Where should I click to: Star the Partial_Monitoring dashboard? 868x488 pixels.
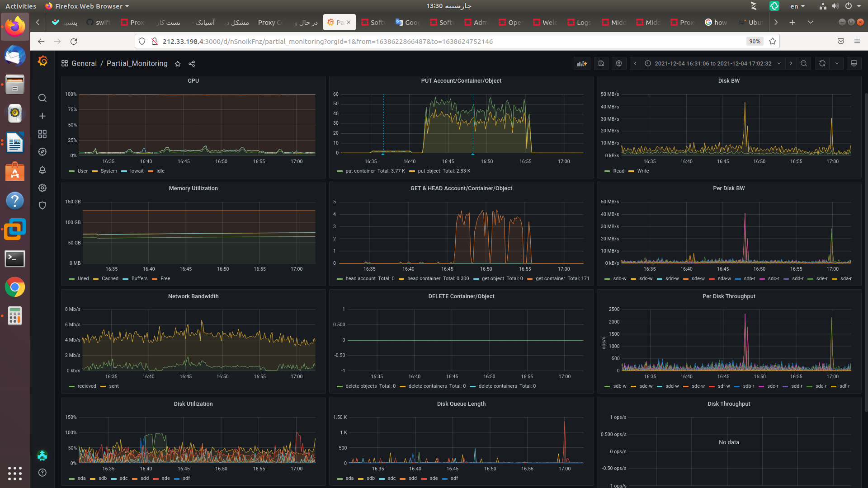(x=178, y=64)
